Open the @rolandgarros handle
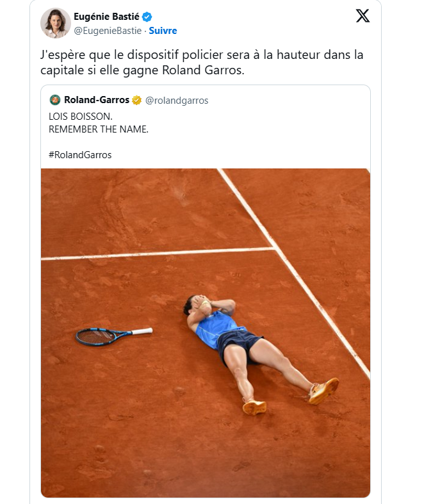The width and height of the screenshot is (440, 504). pos(177,101)
